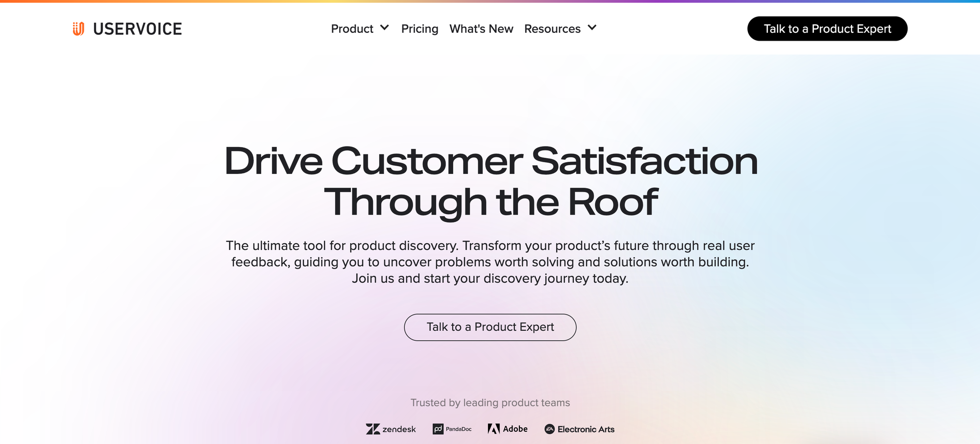Open the Pricing page
This screenshot has height=444, width=980.
419,29
